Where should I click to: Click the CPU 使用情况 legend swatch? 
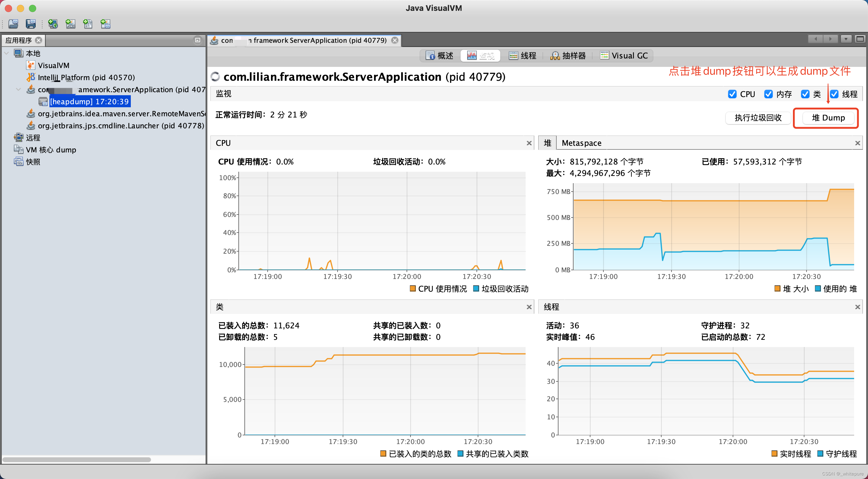[x=412, y=289]
